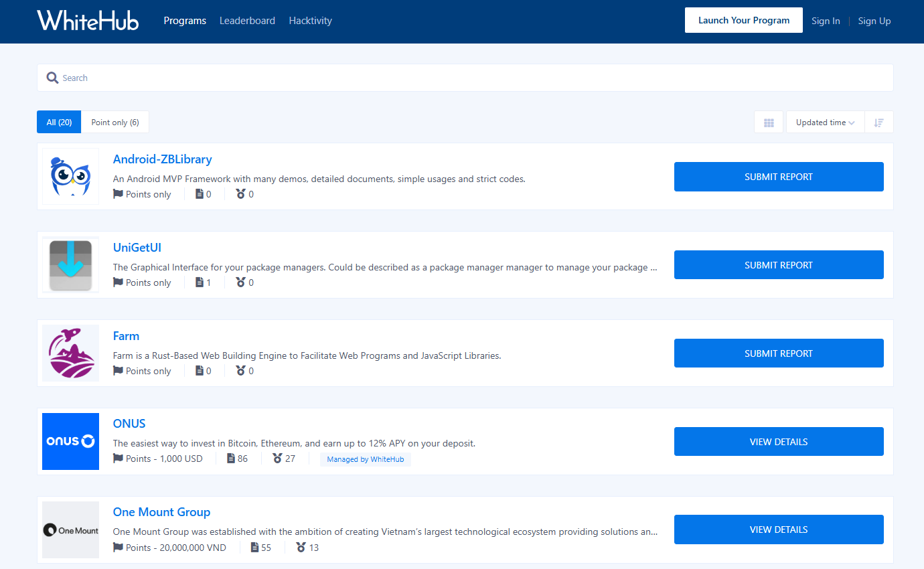This screenshot has width=924, height=569.
Task: Click the medal icon for UniGetUI
Action: point(240,282)
